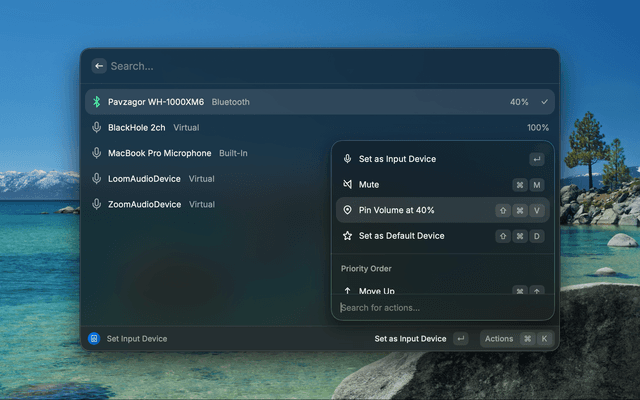This screenshot has height=400, width=640.
Task: Click the back arrow beside the search field
Action: [99, 66]
